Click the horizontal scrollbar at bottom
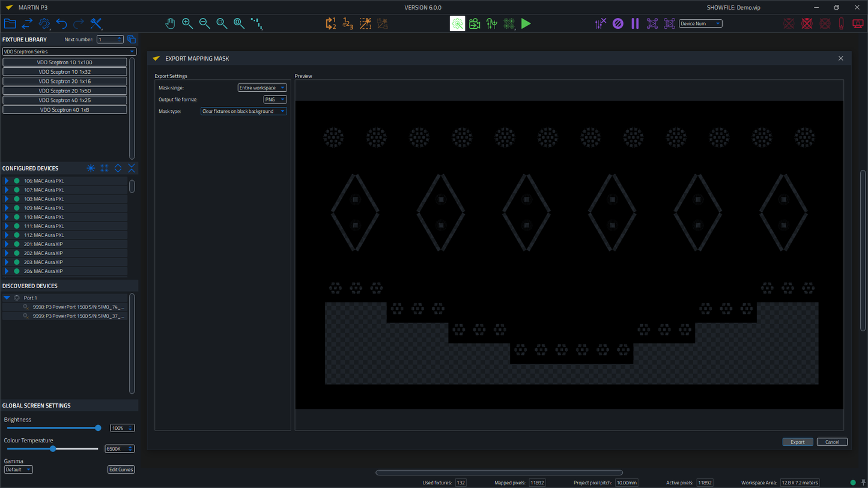The image size is (868, 488). coord(499,472)
